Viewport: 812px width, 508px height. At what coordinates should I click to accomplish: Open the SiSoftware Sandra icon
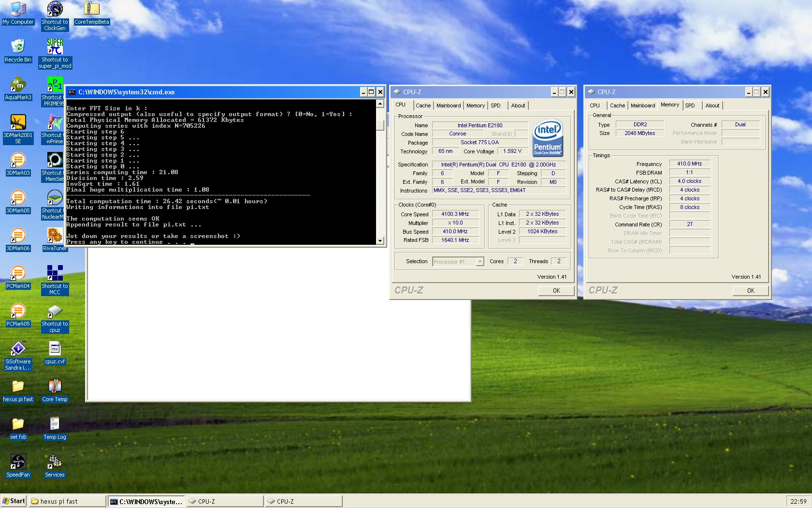tap(18, 356)
